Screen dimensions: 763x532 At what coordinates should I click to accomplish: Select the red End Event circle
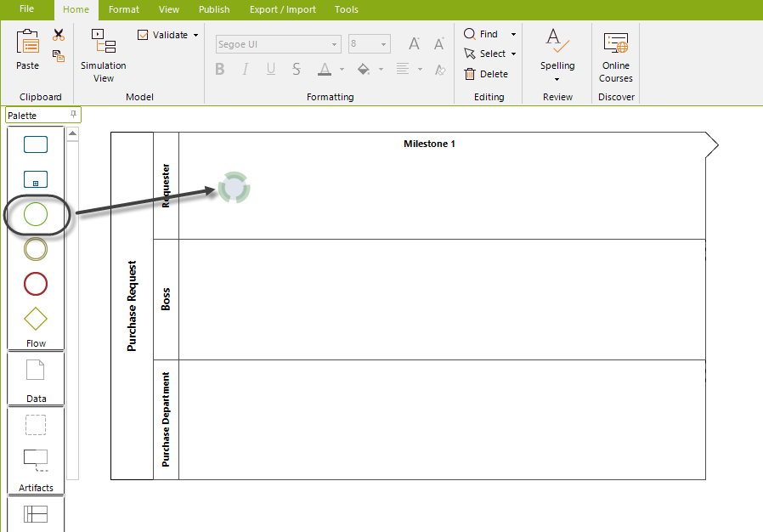tap(36, 284)
